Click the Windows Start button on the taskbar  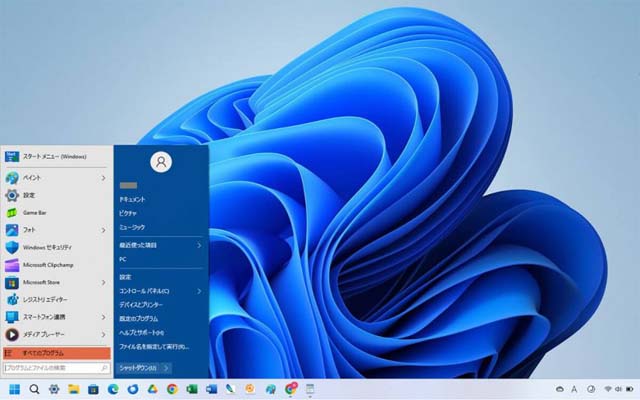(14, 389)
